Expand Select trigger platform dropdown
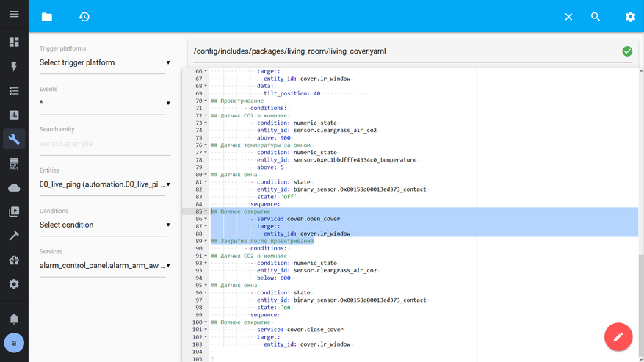Image resolution: width=644 pixels, height=362 pixels. (104, 63)
